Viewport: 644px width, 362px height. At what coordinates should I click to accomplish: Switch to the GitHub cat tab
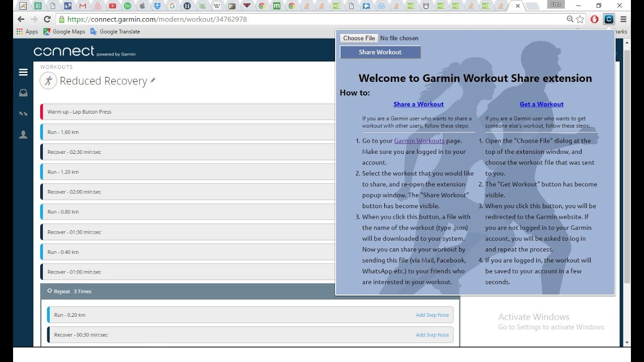point(426,6)
